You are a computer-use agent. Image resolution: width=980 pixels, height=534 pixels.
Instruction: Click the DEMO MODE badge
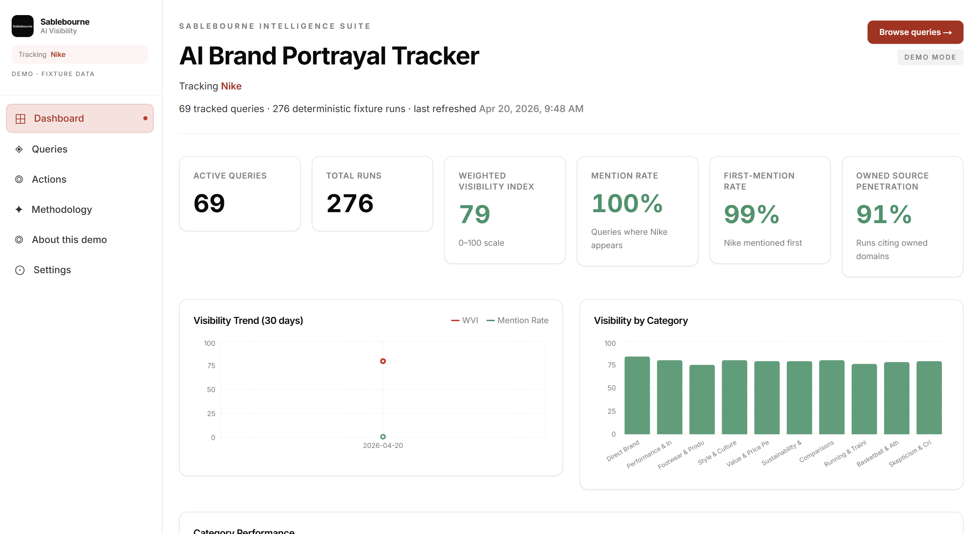coord(930,57)
